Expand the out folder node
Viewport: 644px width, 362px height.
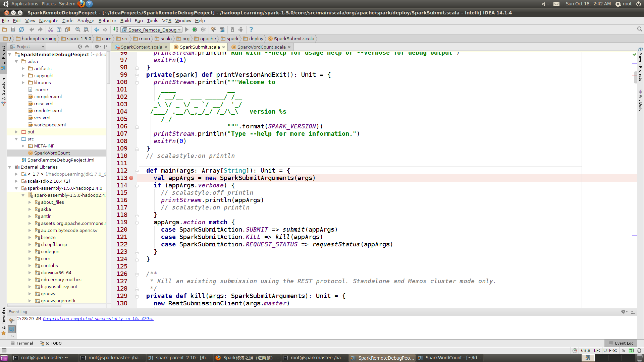[16, 132]
